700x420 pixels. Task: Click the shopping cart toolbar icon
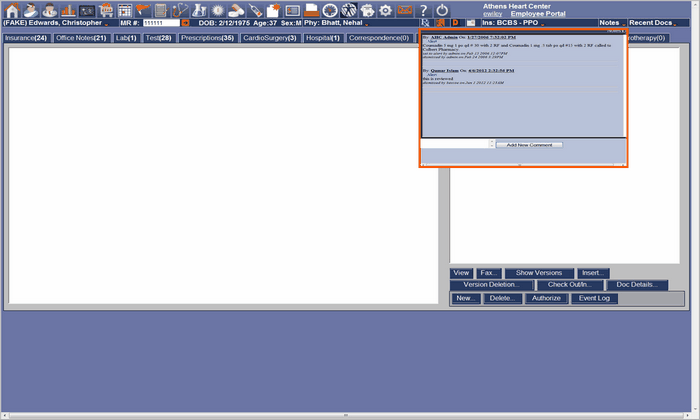[x=106, y=9]
